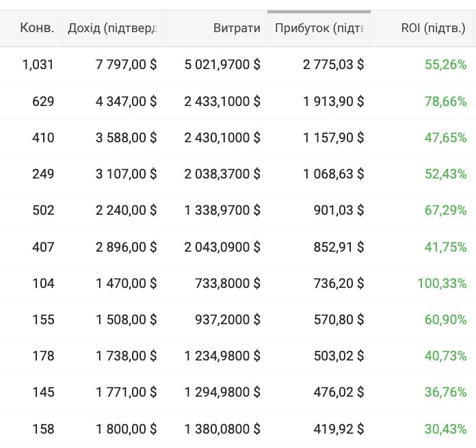Image resolution: width=476 pixels, height=448 pixels.
Task: Click cost cell 2 433,1000 $
Action: pyautogui.click(x=222, y=101)
